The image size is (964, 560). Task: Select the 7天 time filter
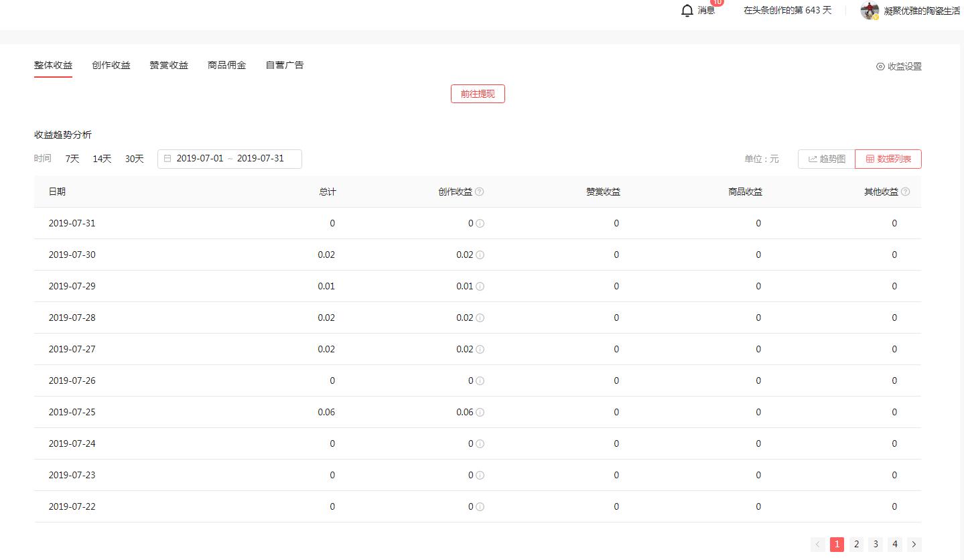tap(72, 159)
